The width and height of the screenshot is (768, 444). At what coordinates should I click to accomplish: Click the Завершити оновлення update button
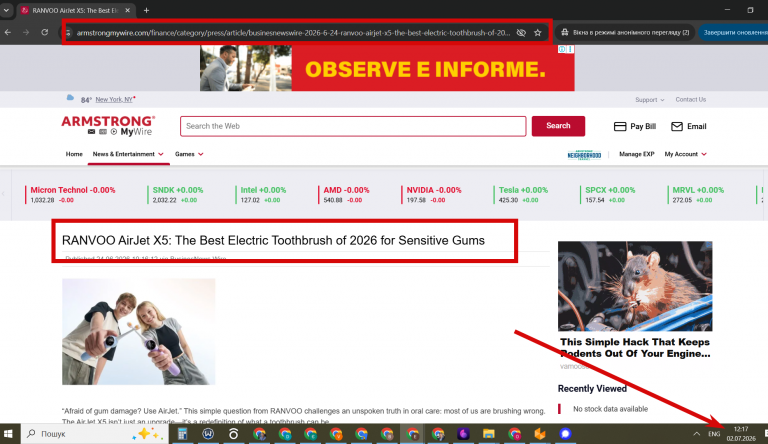tap(734, 32)
